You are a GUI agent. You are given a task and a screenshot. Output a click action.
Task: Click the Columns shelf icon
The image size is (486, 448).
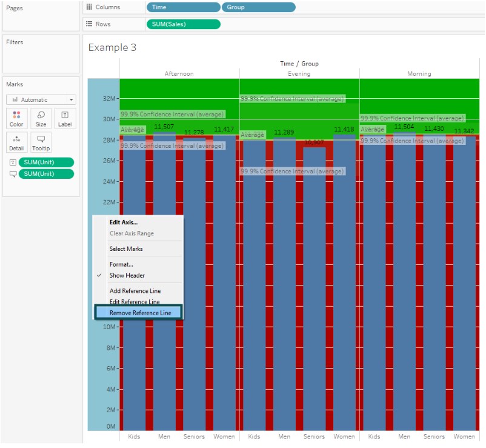coord(89,7)
